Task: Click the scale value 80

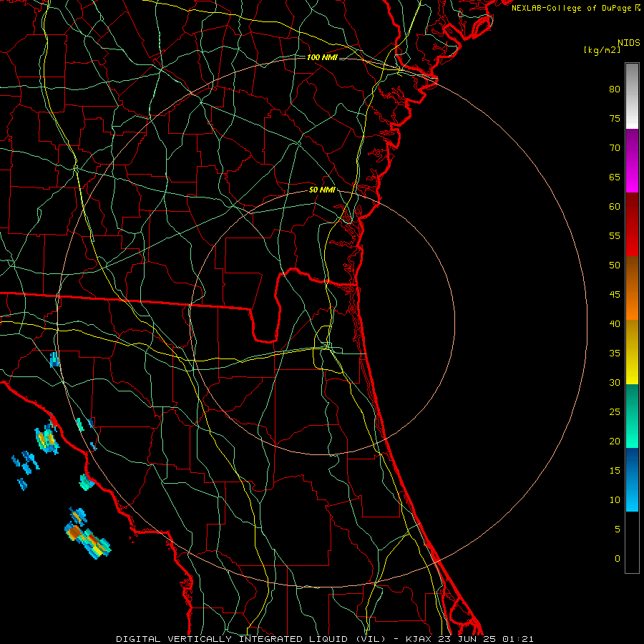Action: [615, 89]
